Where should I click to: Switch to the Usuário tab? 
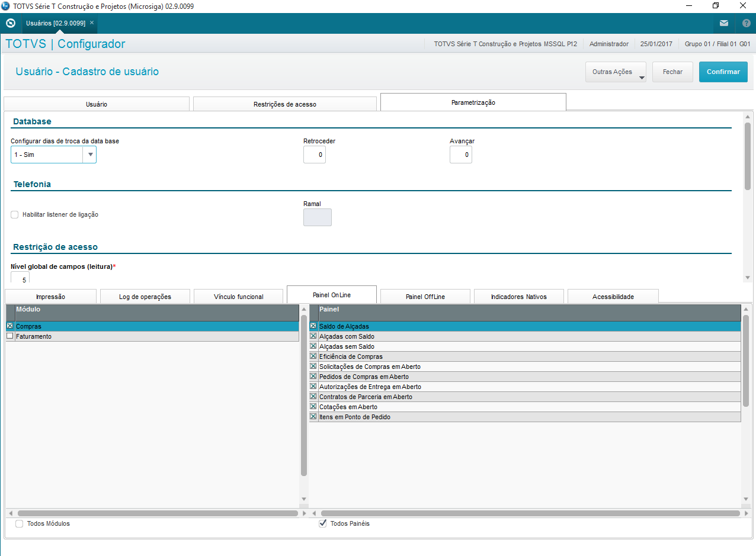(x=97, y=104)
